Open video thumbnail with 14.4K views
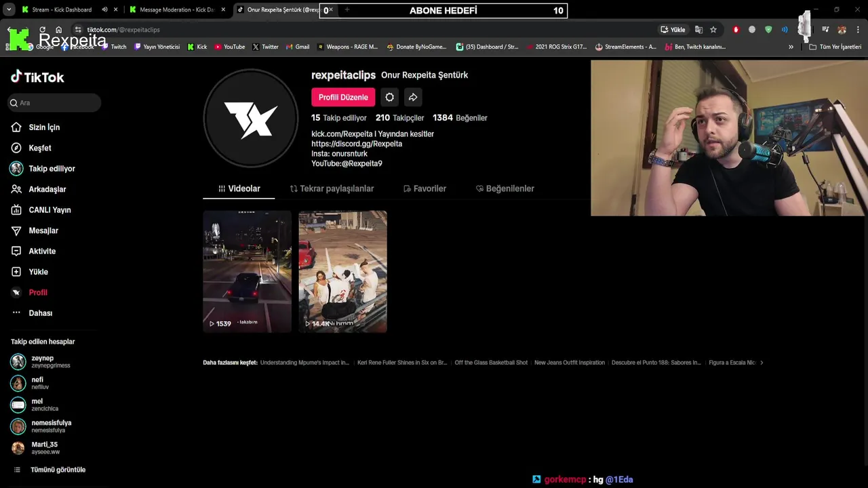The width and height of the screenshot is (868, 488). click(343, 271)
